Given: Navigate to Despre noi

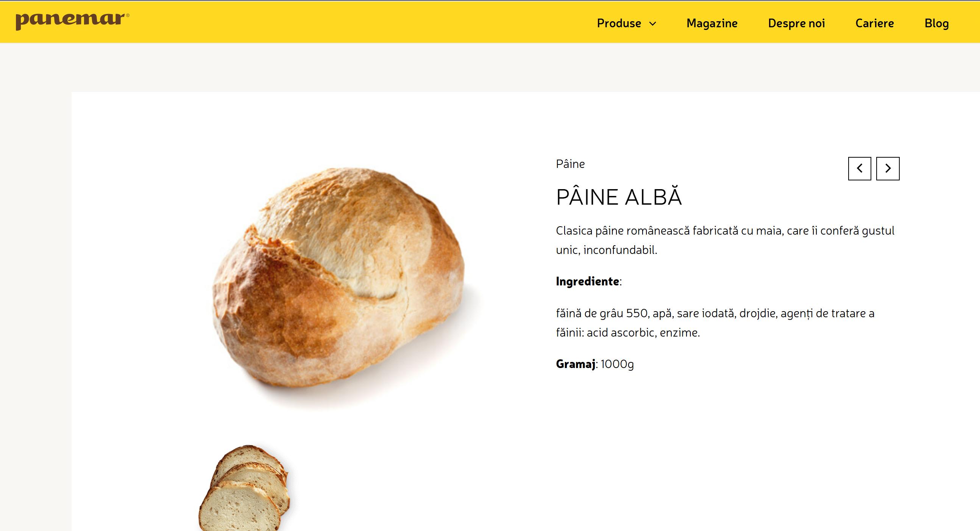Looking at the screenshot, I should (x=796, y=23).
